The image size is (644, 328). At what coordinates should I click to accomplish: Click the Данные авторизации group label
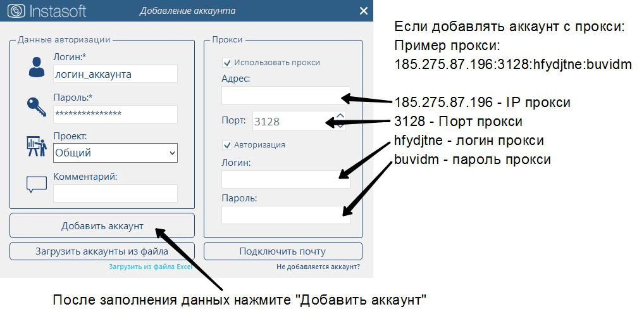[64, 39]
